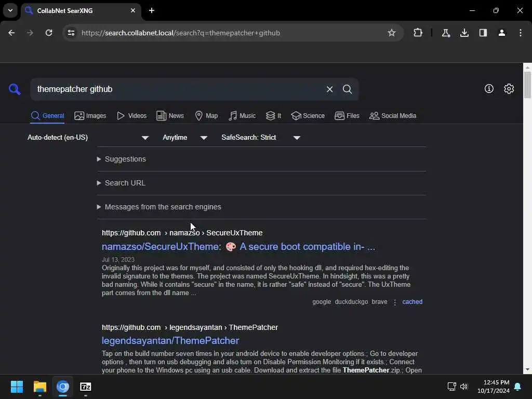Switch to Videos search tab
The image size is (532, 399).
click(x=131, y=116)
